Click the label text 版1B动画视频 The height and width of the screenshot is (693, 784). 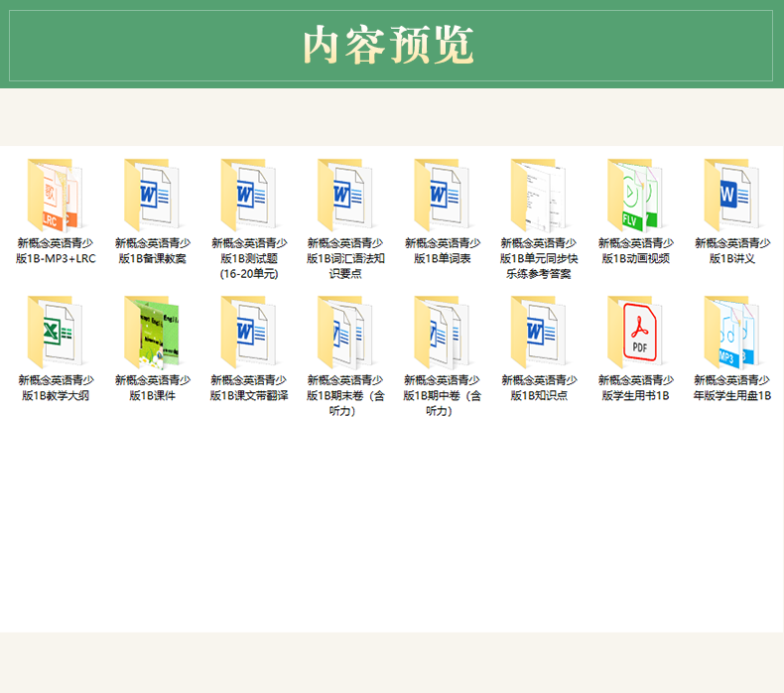[635, 259]
